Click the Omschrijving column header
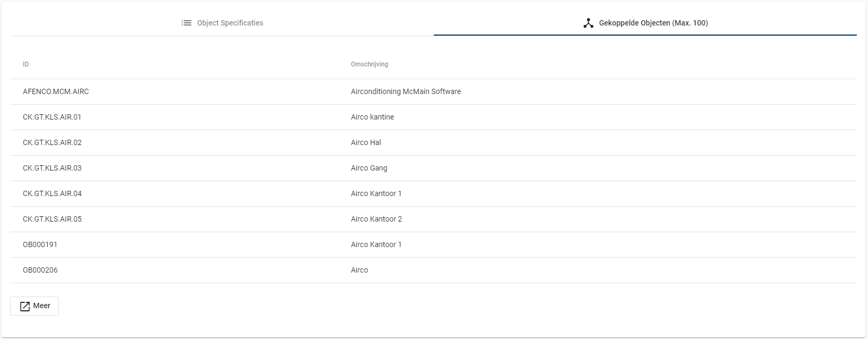Viewport: 868px width, 339px height. (x=369, y=64)
